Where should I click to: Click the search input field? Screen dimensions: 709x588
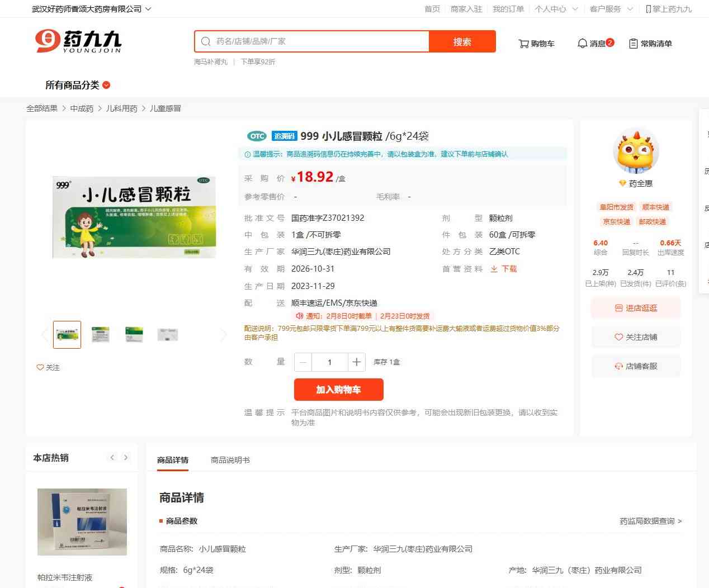pyautogui.click(x=312, y=41)
